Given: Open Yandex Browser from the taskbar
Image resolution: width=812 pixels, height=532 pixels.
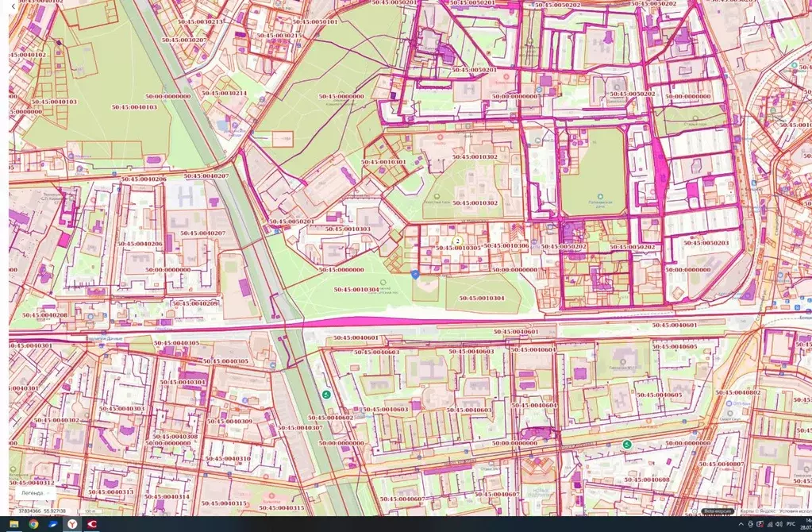Looking at the screenshot, I should (x=72, y=525).
